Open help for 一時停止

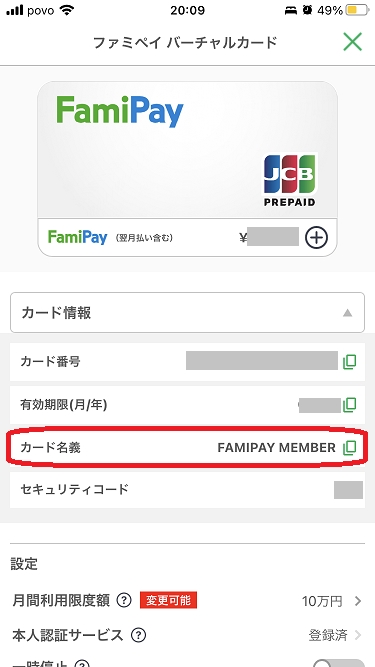[82, 664]
